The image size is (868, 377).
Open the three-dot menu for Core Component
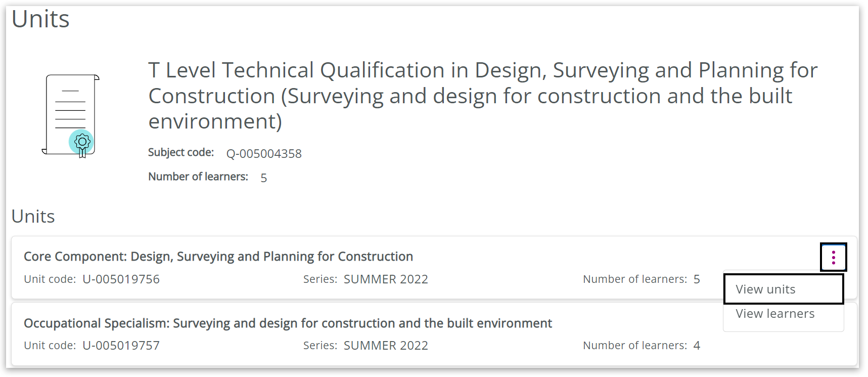(x=833, y=258)
